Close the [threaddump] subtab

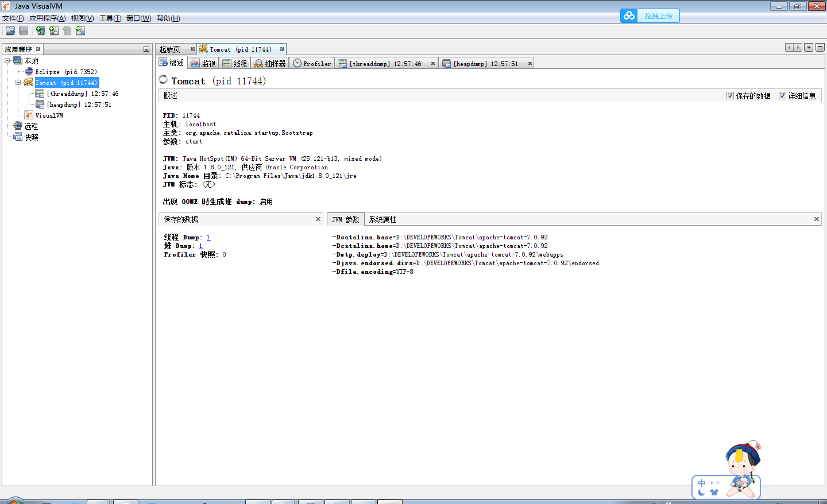433,63
